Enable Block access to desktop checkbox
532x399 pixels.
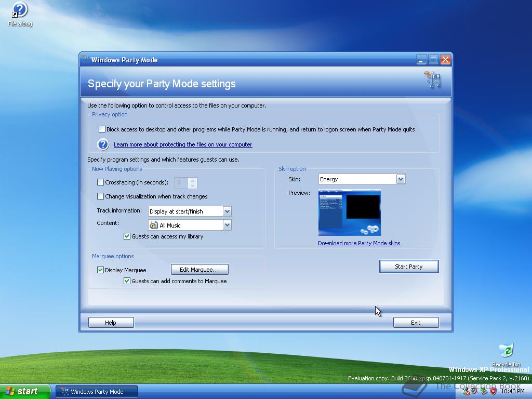(x=102, y=129)
